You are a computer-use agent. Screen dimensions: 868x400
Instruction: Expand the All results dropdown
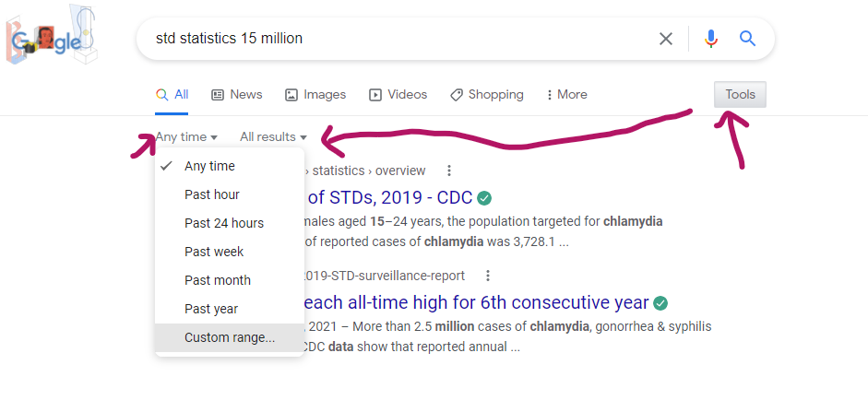pyautogui.click(x=273, y=137)
